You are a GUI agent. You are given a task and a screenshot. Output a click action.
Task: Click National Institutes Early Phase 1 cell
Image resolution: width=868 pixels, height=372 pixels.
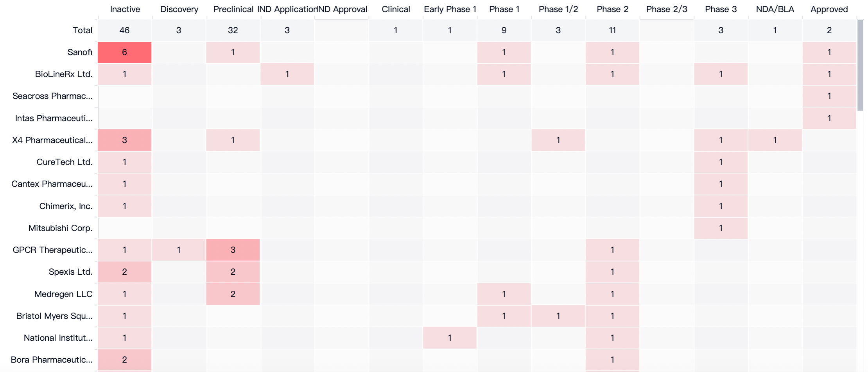(x=450, y=338)
